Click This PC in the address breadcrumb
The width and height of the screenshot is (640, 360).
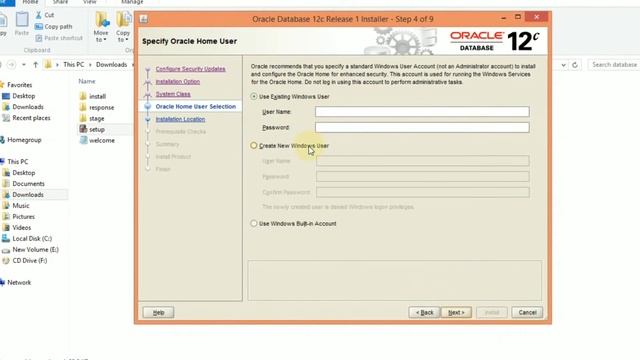[x=74, y=64]
